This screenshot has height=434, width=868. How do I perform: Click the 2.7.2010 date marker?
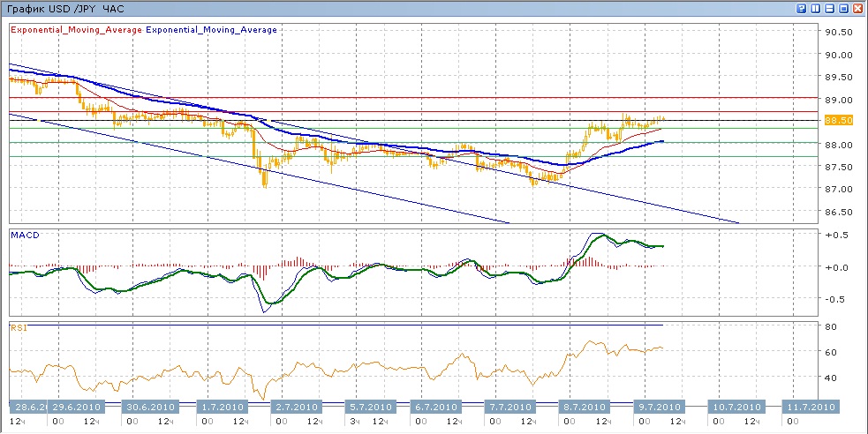(x=296, y=408)
